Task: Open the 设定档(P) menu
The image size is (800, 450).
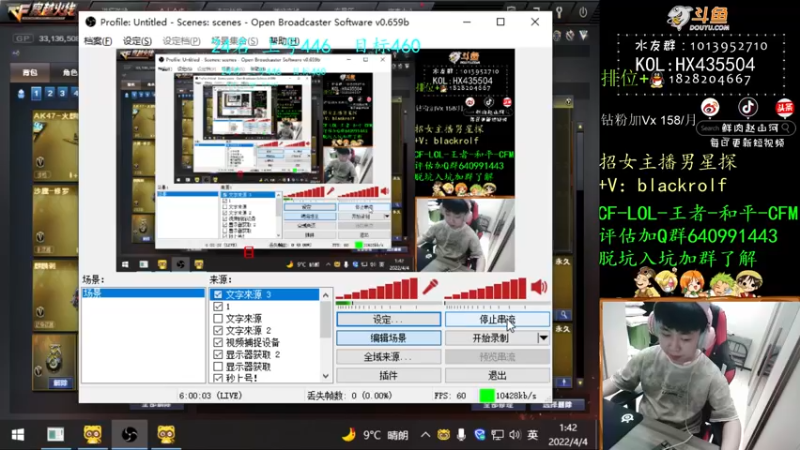Action: click(181, 41)
